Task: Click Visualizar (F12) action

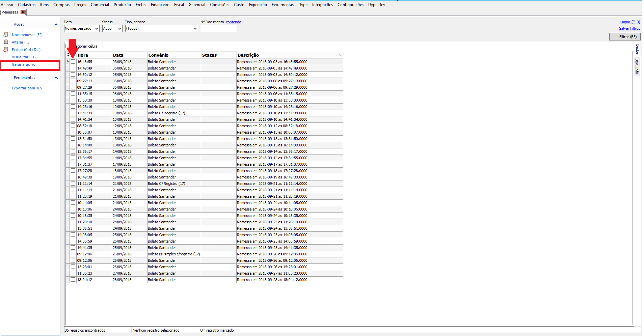Action: 25,57
